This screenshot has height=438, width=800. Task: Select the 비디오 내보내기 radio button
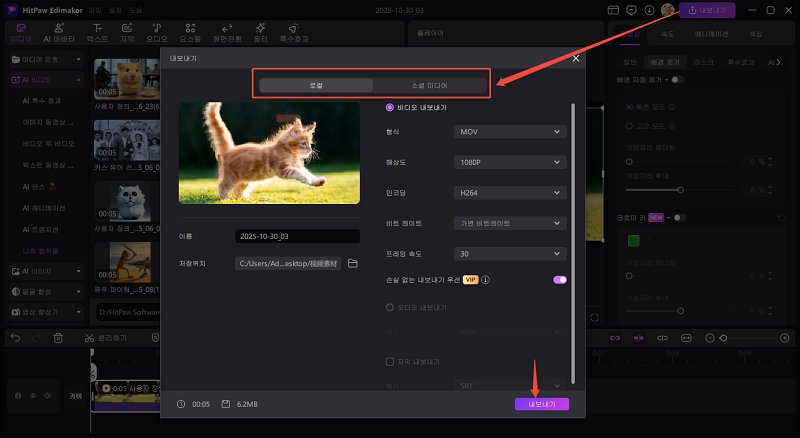390,107
